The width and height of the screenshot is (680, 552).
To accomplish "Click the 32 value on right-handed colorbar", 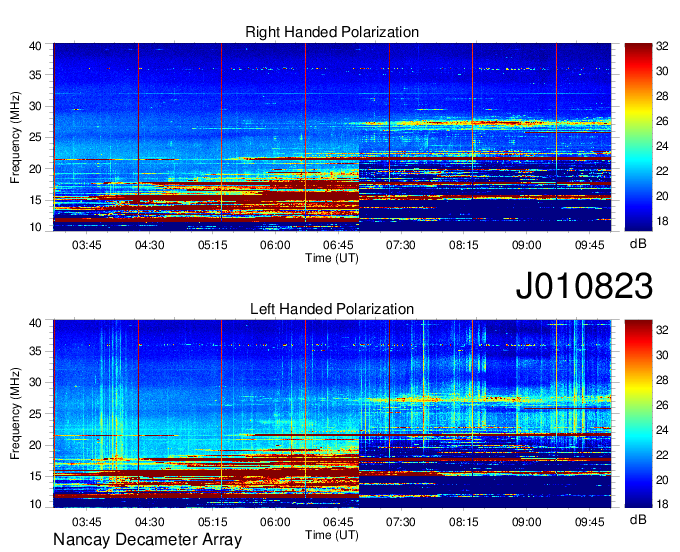I will pyautogui.click(x=662, y=46).
